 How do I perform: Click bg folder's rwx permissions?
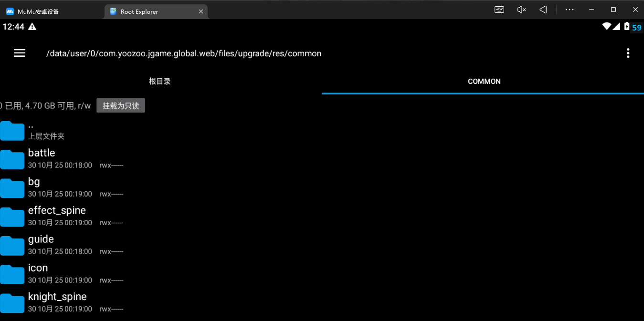tap(111, 194)
